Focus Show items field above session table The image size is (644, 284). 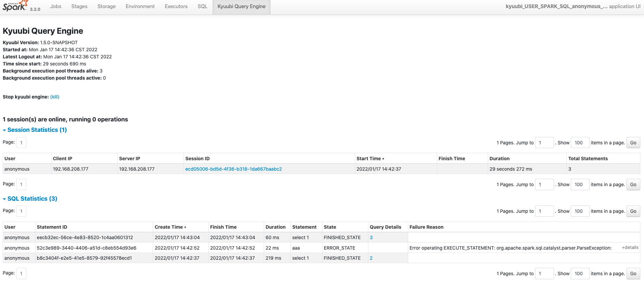[580, 143]
